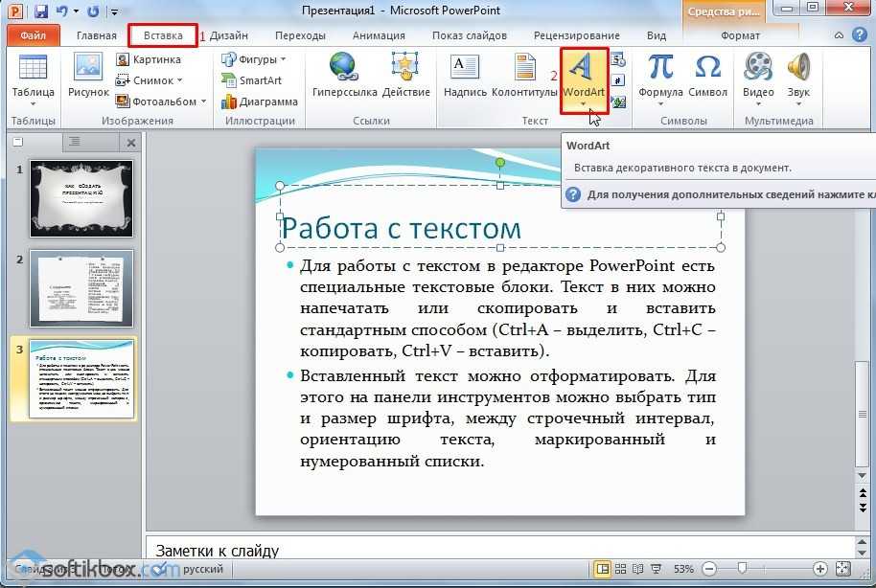
Task: Insert a chart with Диаграмма button
Action: tap(259, 102)
